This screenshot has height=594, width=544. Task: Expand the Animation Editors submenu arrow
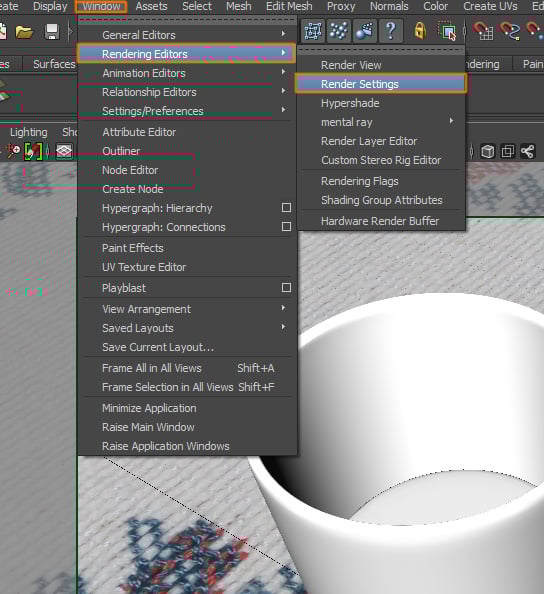tap(283, 72)
